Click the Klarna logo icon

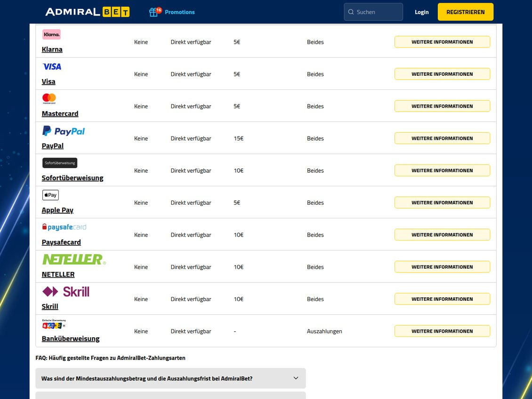tap(51, 34)
